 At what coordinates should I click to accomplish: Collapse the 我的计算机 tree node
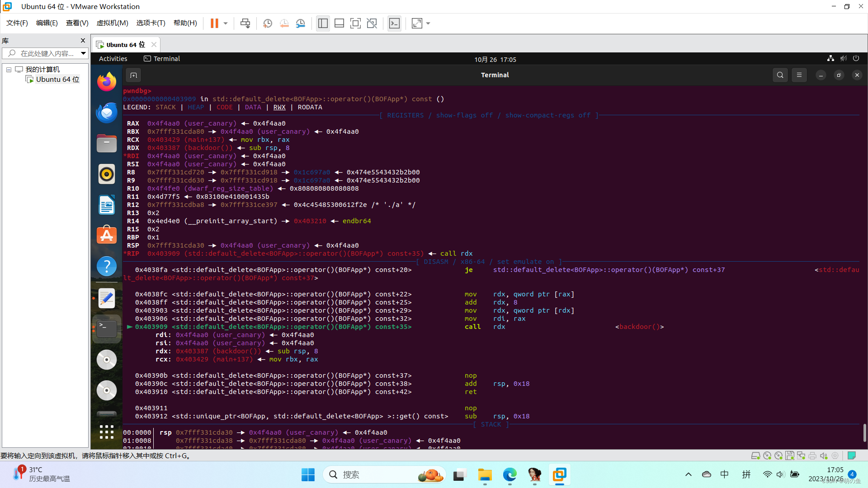point(8,69)
